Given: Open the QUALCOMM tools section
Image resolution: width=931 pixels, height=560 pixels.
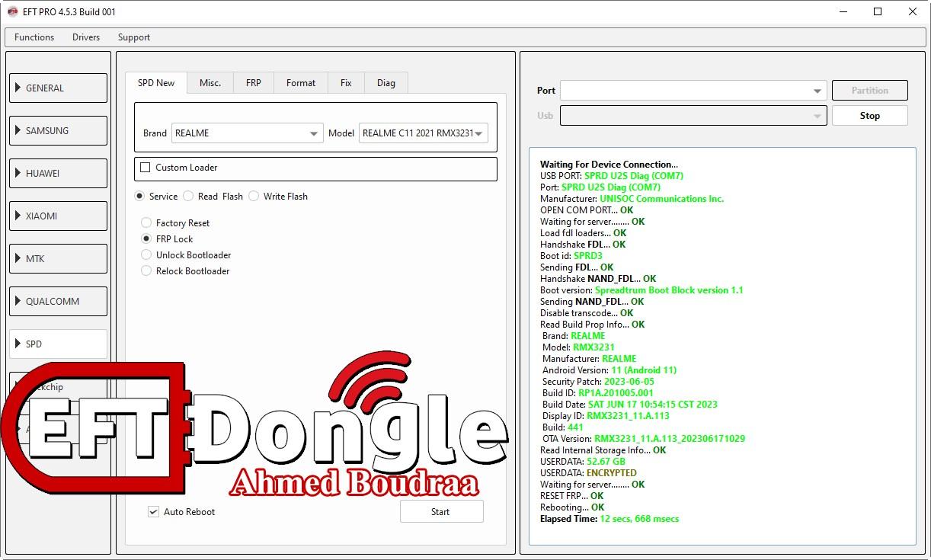Looking at the screenshot, I should [58, 301].
